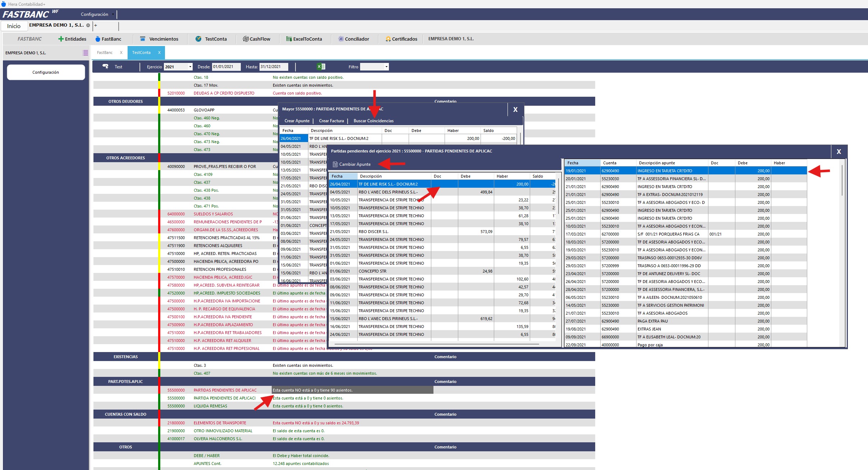Click the Desde date field
Image resolution: width=868 pixels, height=470 pixels.
pos(226,67)
